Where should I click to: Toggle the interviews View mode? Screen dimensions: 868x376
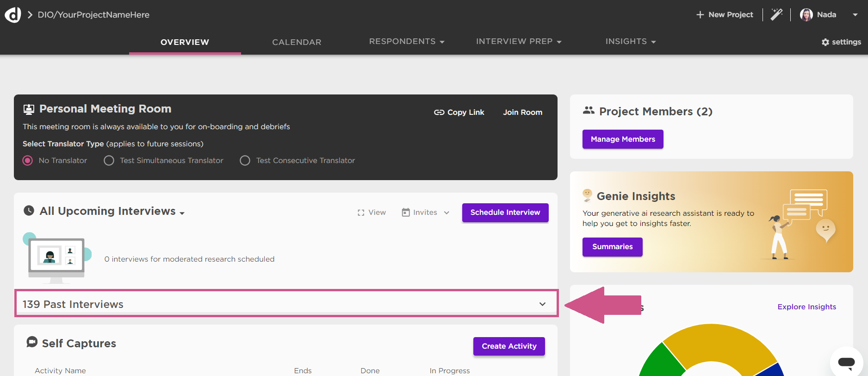click(372, 213)
